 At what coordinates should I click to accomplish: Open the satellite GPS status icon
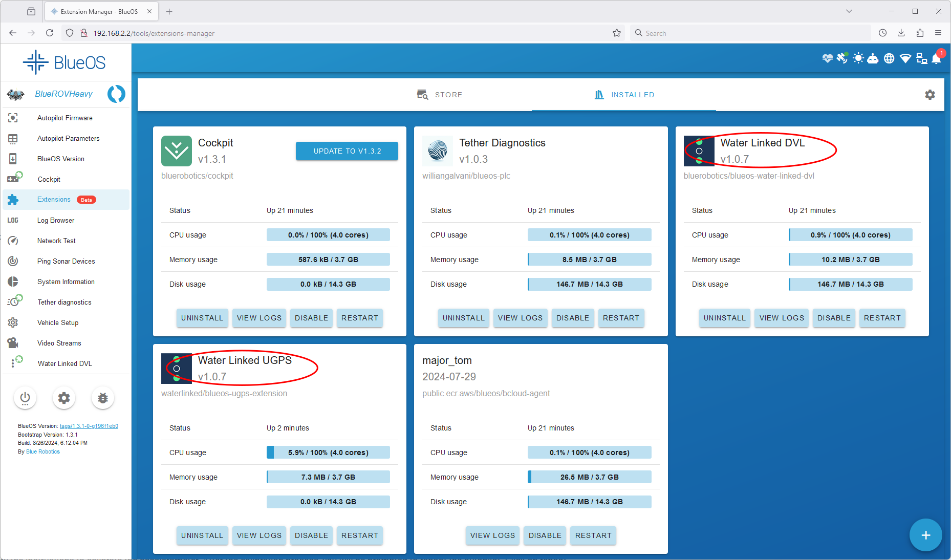pos(842,58)
